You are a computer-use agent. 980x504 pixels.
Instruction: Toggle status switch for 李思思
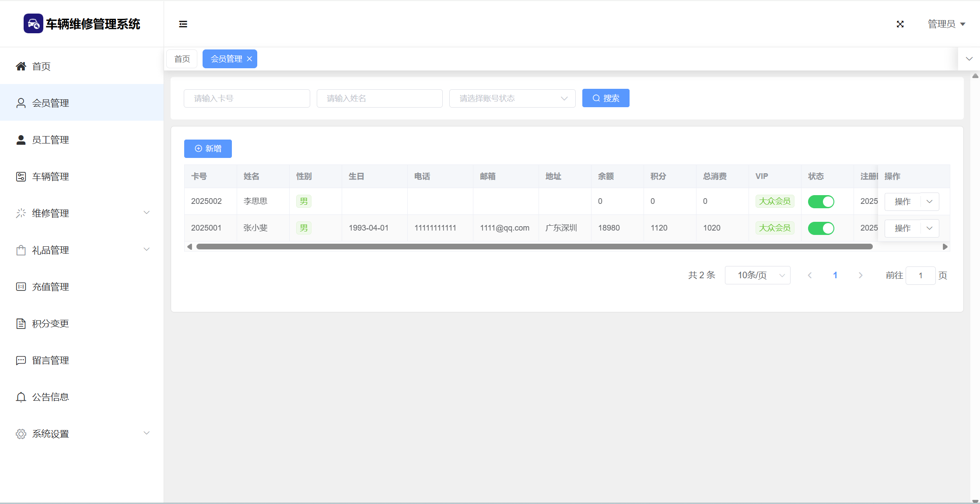(821, 202)
